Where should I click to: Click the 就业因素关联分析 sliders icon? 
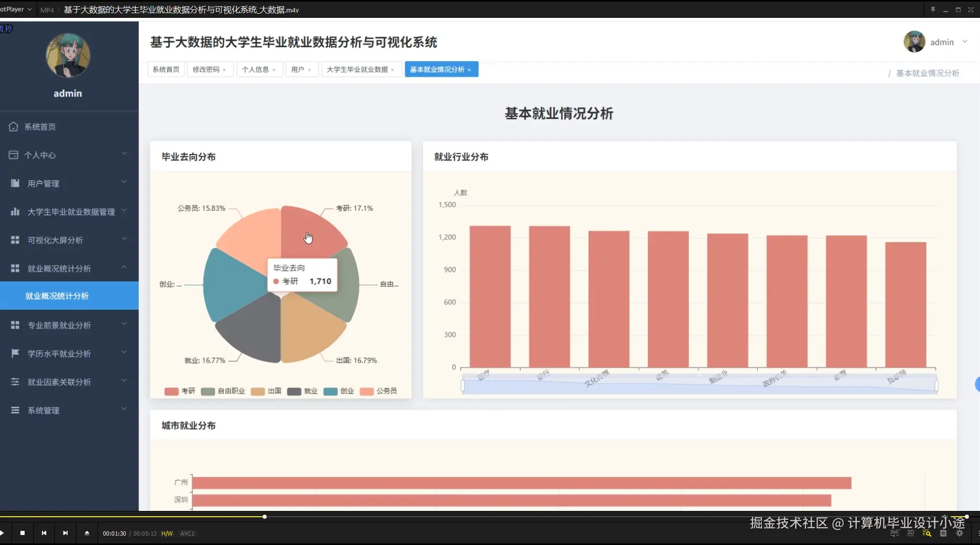click(x=15, y=381)
